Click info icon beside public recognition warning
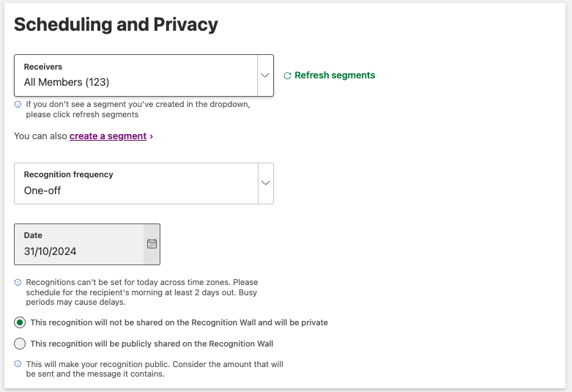Image resolution: width=572 pixels, height=392 pixels. [18, 363]
